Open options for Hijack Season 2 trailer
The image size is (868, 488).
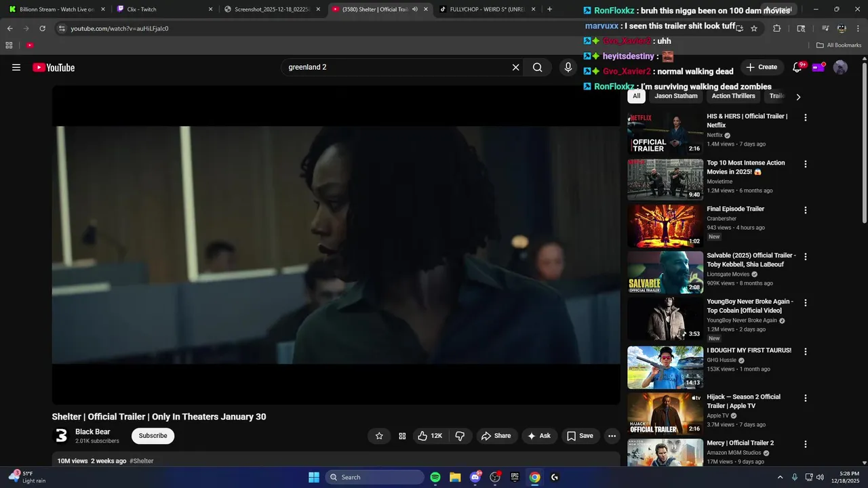(x=806, y=398)
